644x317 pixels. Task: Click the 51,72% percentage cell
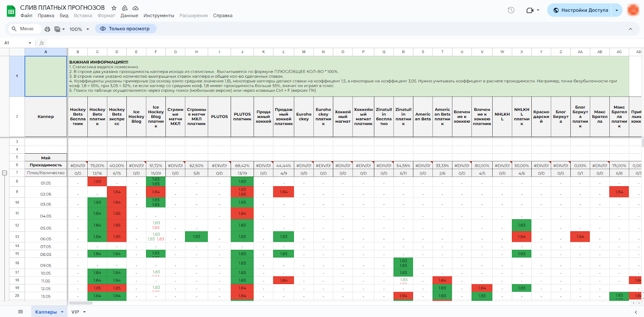coord(156,165)
